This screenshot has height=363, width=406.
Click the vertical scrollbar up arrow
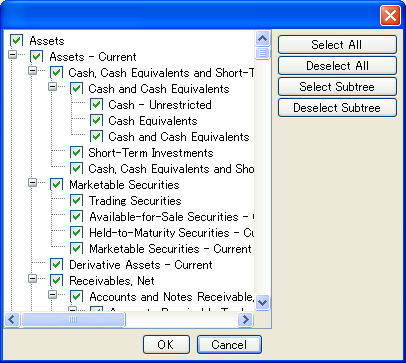click(x=263, y=39)
